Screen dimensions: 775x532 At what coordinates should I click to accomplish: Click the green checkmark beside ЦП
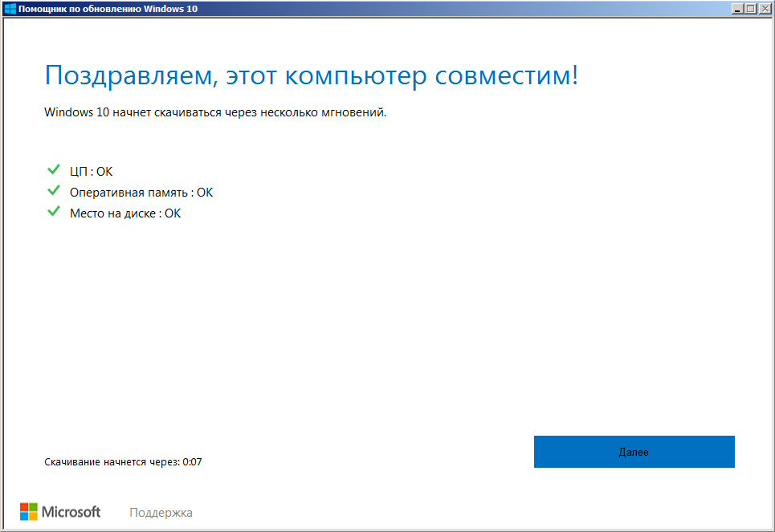pos(54,170)
